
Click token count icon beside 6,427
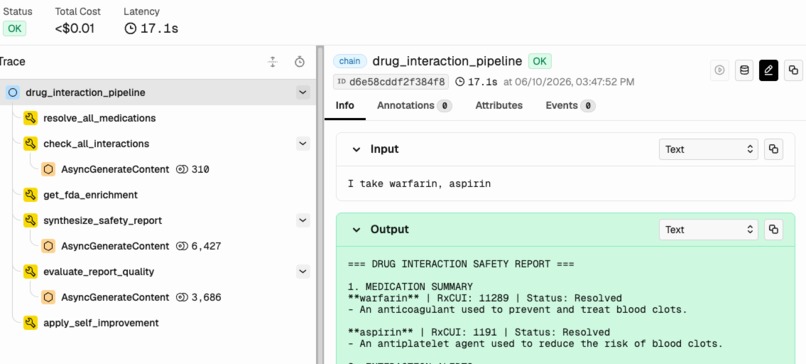click(181, 246)
